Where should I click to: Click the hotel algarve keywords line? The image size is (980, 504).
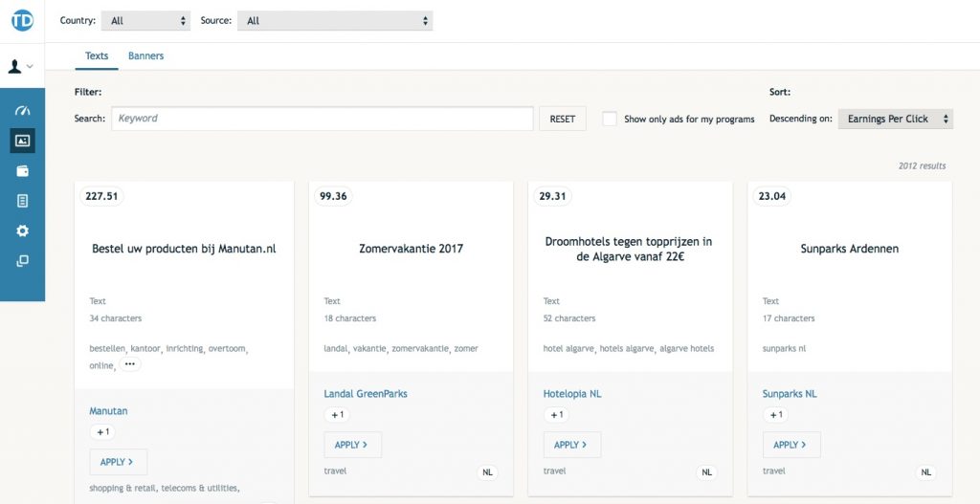point(628,348)
